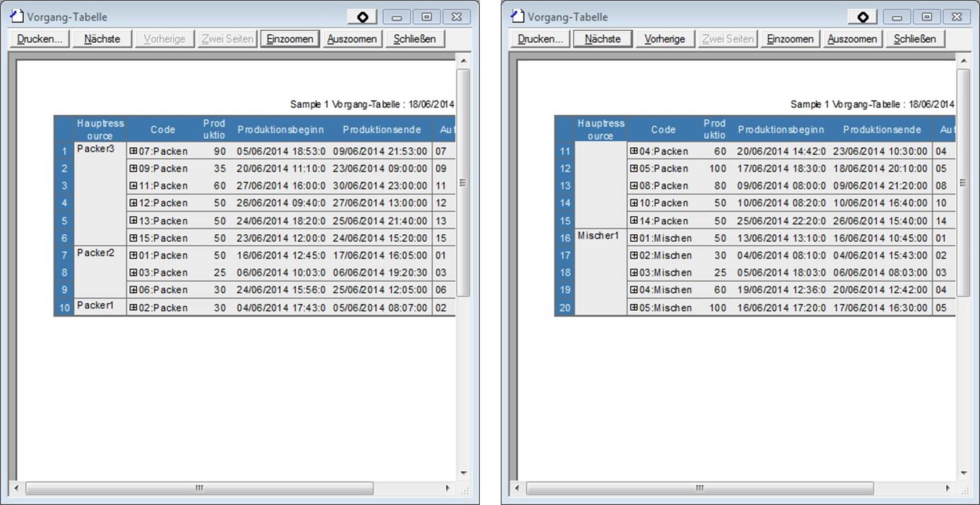Expand the 07:Packen row plus icon

[x=133, y=151]
